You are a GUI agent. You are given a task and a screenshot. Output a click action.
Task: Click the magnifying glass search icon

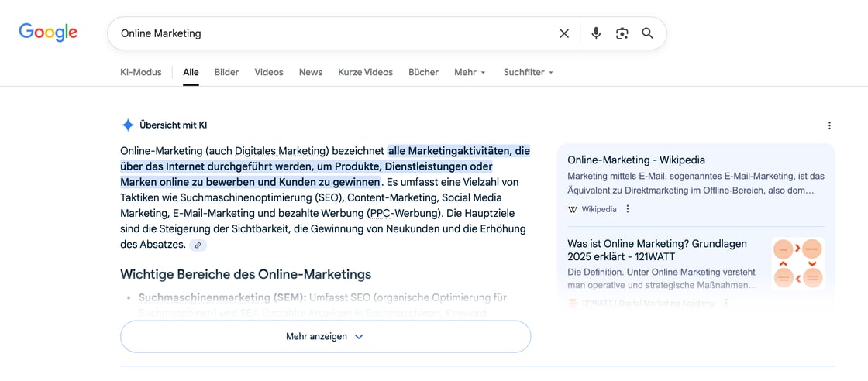pos(648,33)
